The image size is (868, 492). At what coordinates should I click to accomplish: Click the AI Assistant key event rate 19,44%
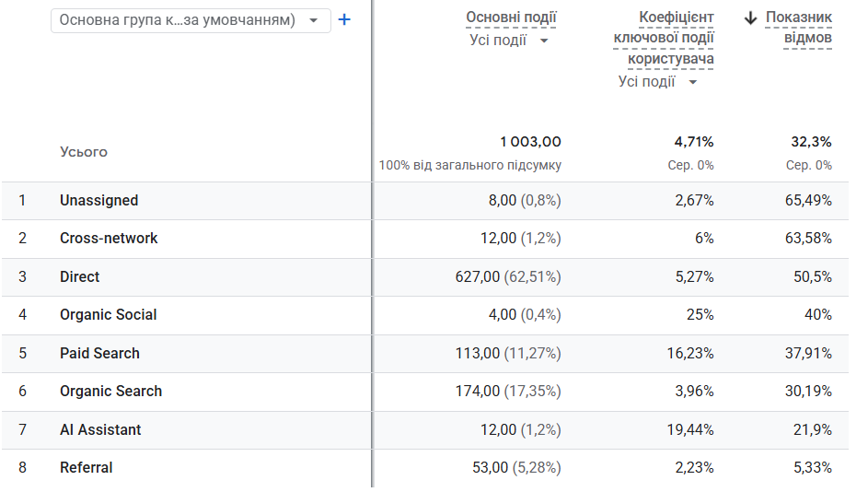click(x=690, y=430)
